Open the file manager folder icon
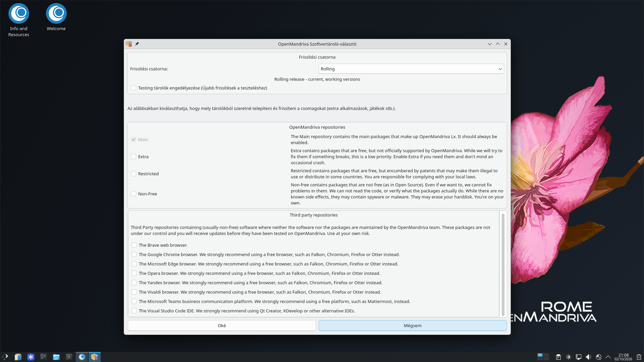This screenshot has width=644, height=362. coord(56,357)
